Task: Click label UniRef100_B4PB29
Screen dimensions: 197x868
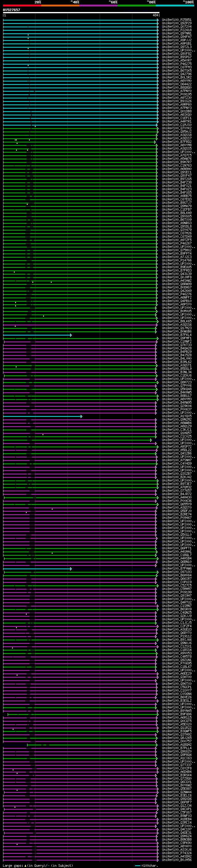Action: (177, 352)
